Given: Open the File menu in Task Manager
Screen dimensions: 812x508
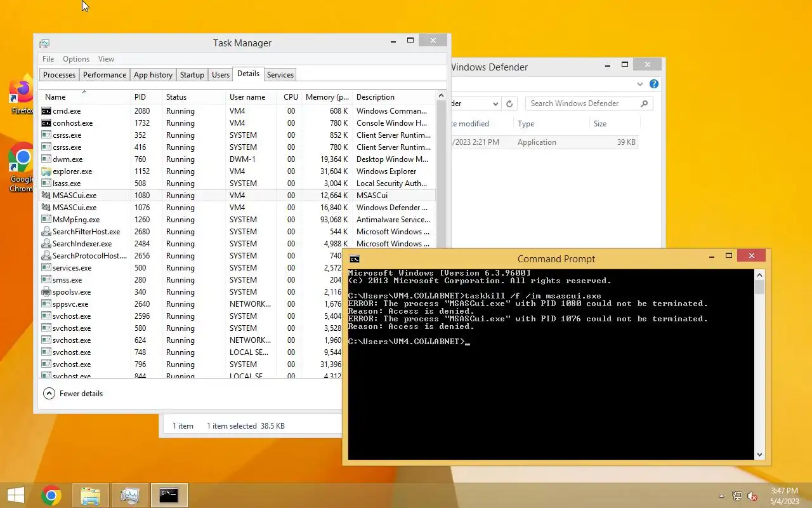Looking at the screenshot, I should click(48, 59).
